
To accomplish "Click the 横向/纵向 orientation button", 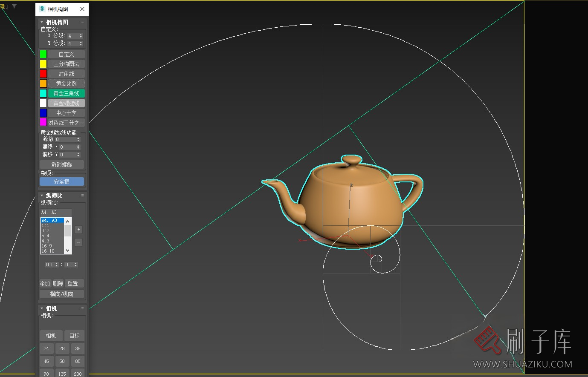I will (62, 294).
